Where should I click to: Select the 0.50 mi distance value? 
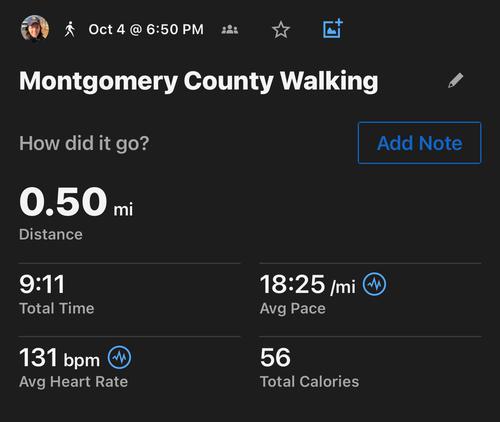76,202
